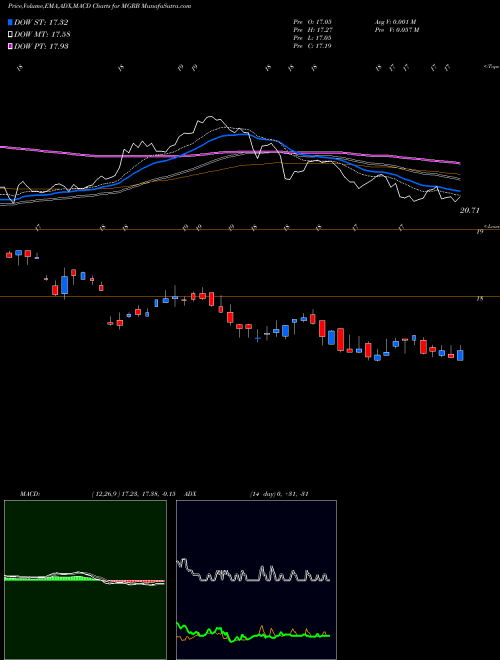Click the last blue candlestick on the price chart
The width and height of the screenshot is (500, 660).
460,355
